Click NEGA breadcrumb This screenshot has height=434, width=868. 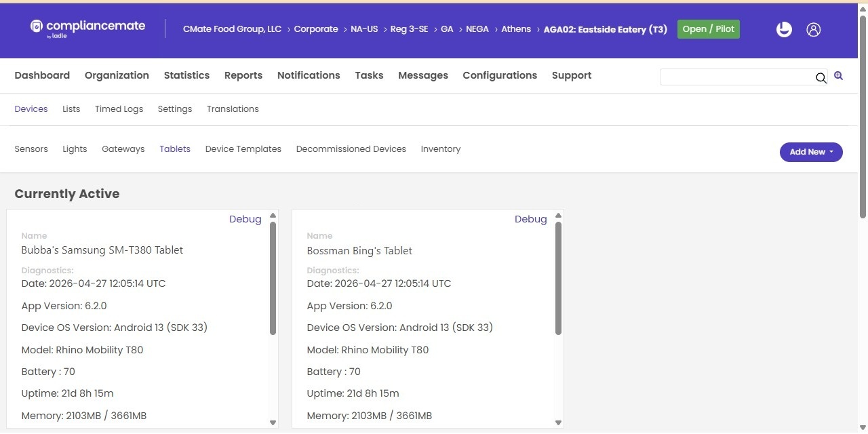pos(477,29)
